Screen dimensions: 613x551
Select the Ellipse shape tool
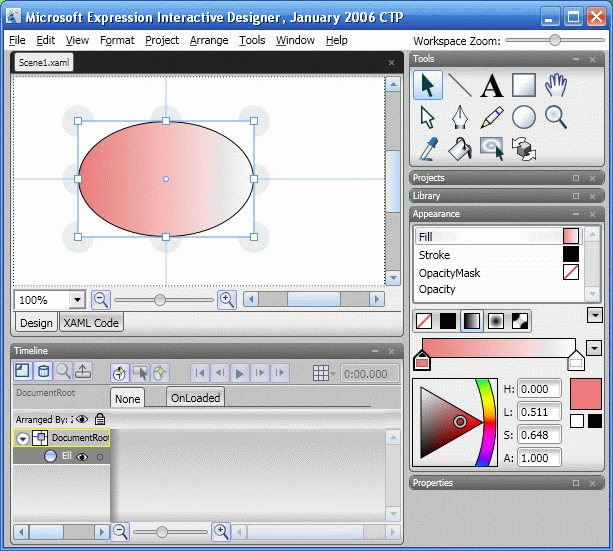(x=524, y=117)
